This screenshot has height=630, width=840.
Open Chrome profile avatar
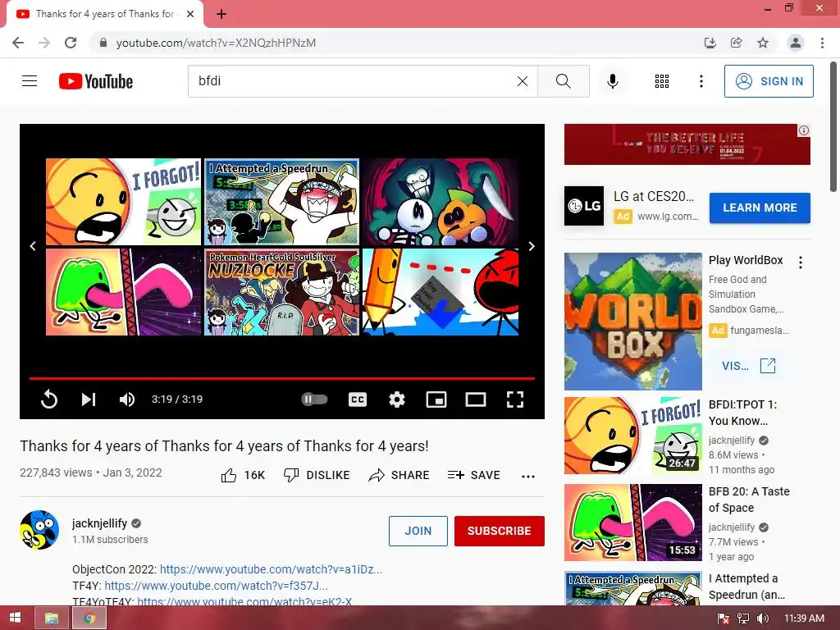pos(796,43)
